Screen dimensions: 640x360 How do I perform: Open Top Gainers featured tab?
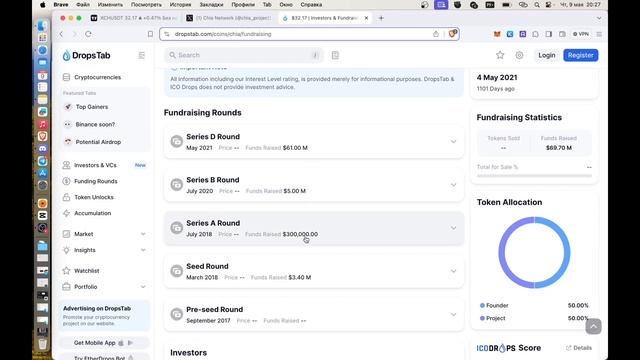point(92,107)
